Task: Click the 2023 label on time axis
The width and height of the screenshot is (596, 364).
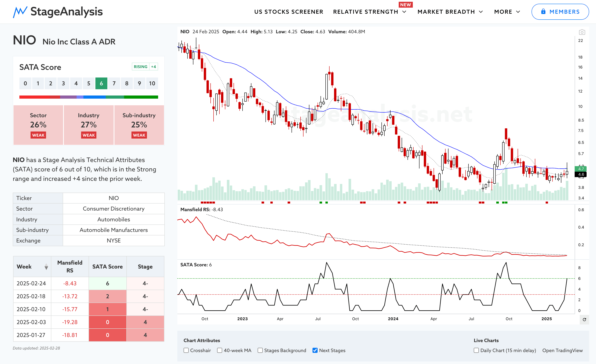Action: click(242, 319)
